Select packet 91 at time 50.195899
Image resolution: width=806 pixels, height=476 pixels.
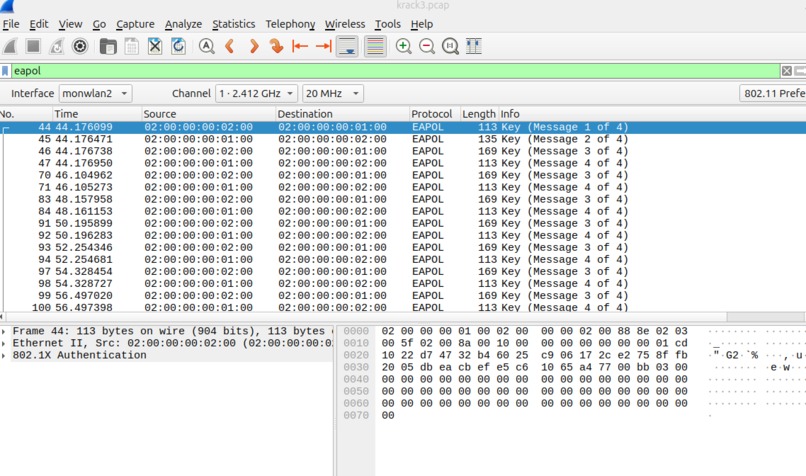(x=403, y=224)
